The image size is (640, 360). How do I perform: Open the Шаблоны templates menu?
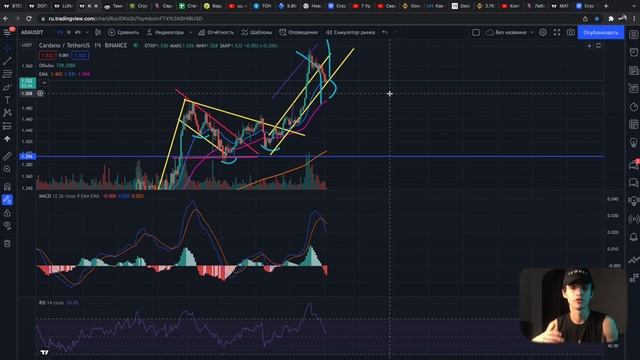(257, 32)
